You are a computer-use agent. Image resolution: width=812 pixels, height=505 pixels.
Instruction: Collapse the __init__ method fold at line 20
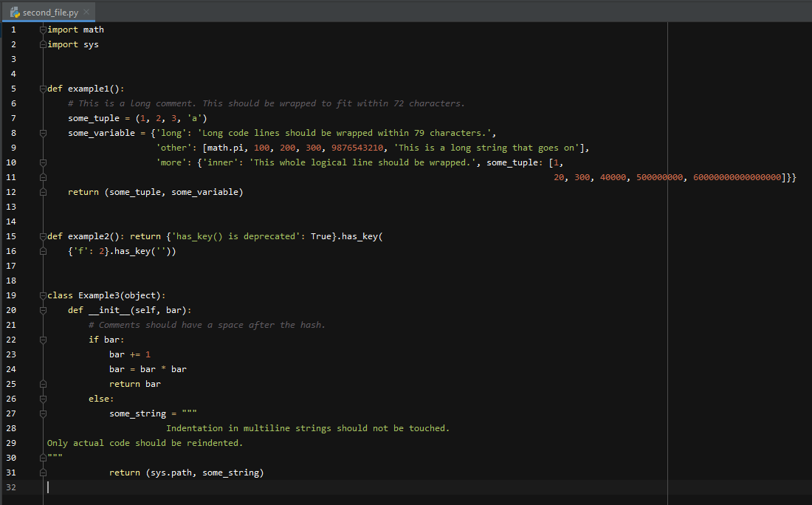(43, 310)
